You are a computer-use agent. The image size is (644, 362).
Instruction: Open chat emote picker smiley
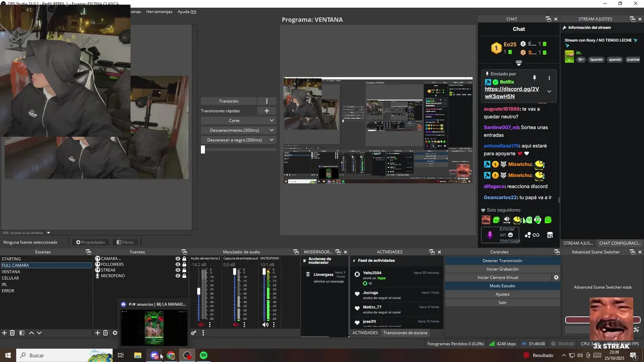pyautogui.click(x=510, y=235)
